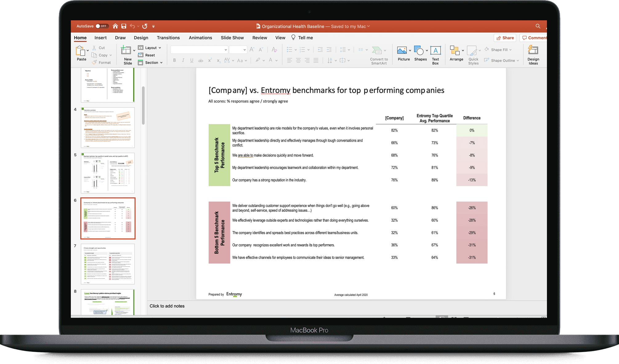Screen dimensions: 619x364
Task: Apply bold formatting
Action: pyautogui.click(x=174, y=60)
